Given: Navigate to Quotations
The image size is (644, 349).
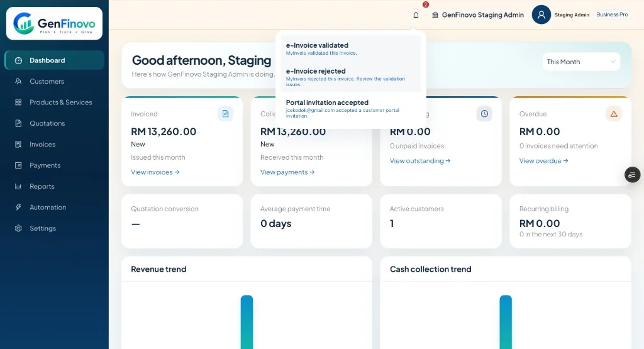Looking at the screenshot, I should click(54, 123).
